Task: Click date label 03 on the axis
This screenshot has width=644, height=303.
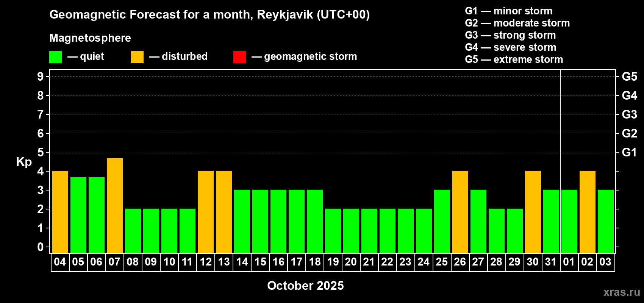Action: coord(605,262)
